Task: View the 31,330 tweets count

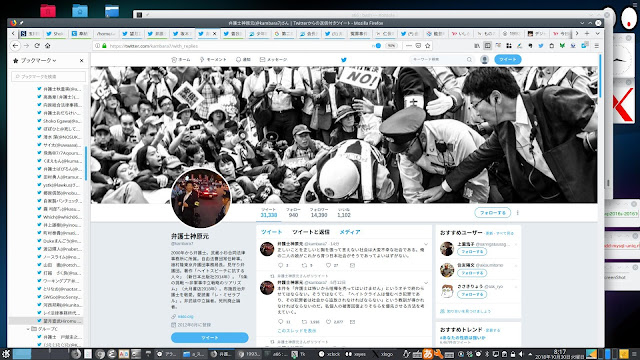Action: tap(269, 213)
